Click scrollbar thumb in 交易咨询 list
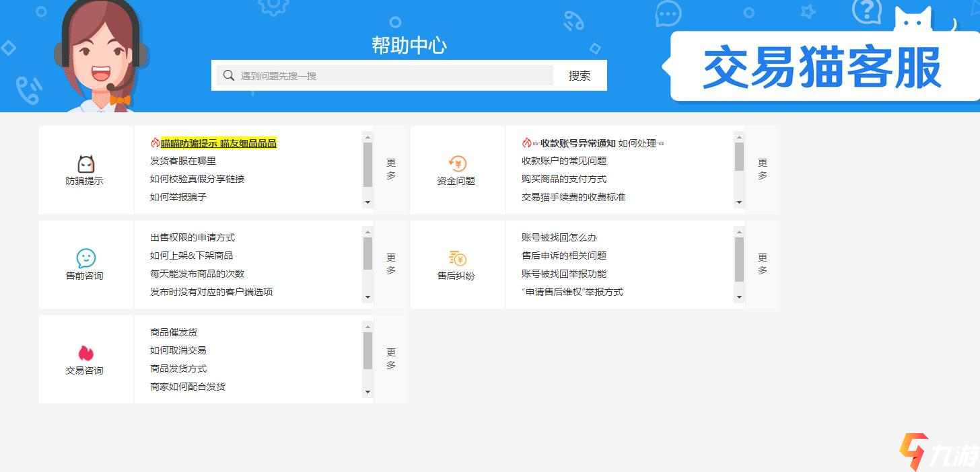980x472 pixels. pos(367,350)
